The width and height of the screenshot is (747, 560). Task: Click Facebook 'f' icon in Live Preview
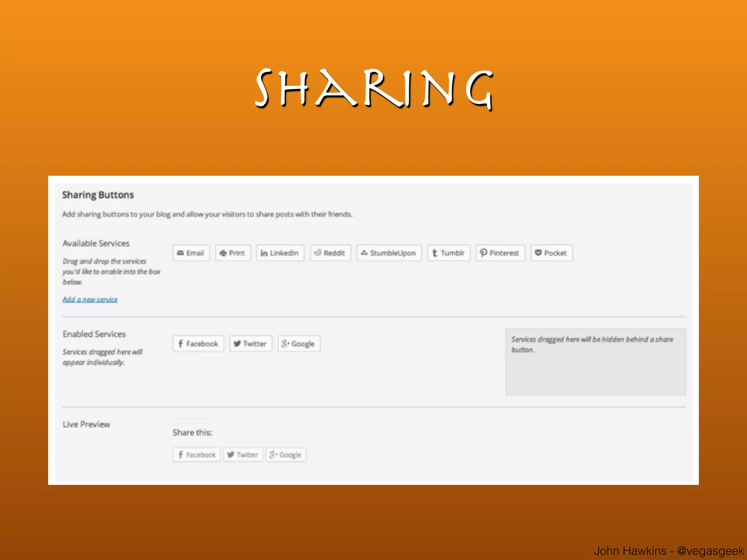(x=180, y=454)
